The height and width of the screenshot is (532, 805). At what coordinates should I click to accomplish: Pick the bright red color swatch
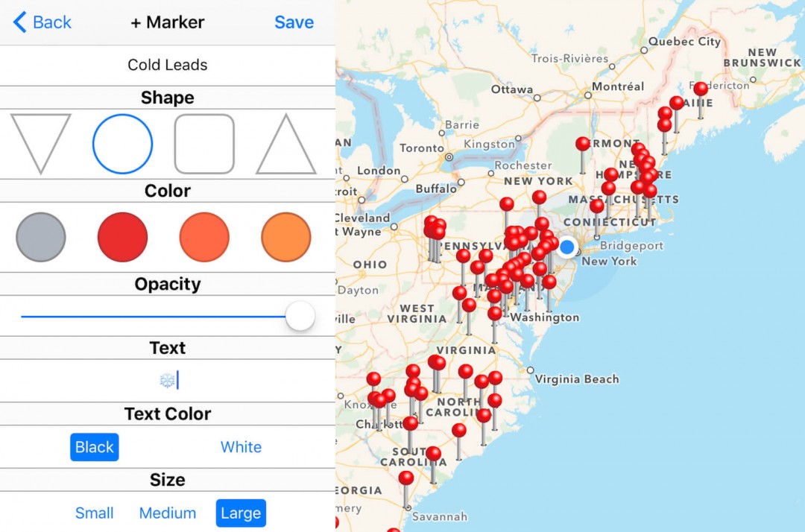[122, 236]
